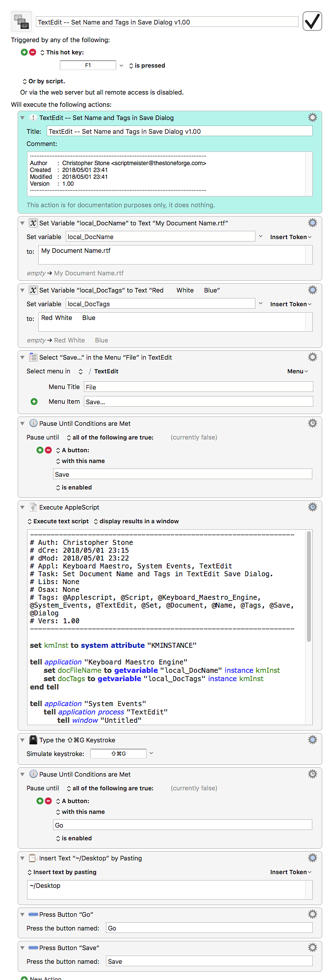The width and height of the screenshot is (332, 980).
Task: Add condition to Go-button Pause Until
Action: (x=40, y=801)
